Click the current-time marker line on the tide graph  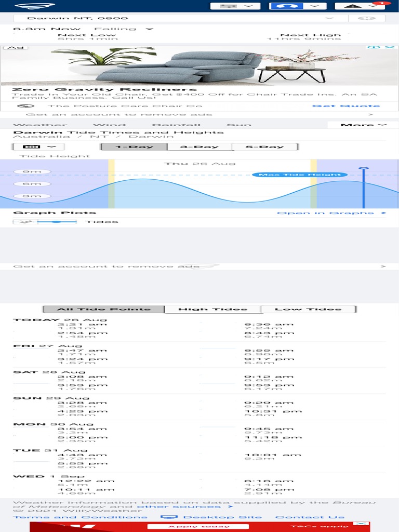(363, 188)
